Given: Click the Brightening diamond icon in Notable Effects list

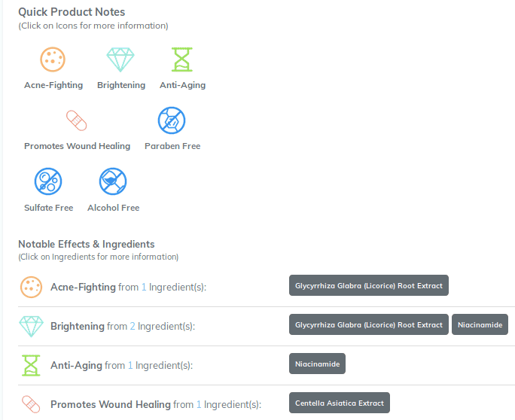Looking at the screenshot, I should click(31, 326).
